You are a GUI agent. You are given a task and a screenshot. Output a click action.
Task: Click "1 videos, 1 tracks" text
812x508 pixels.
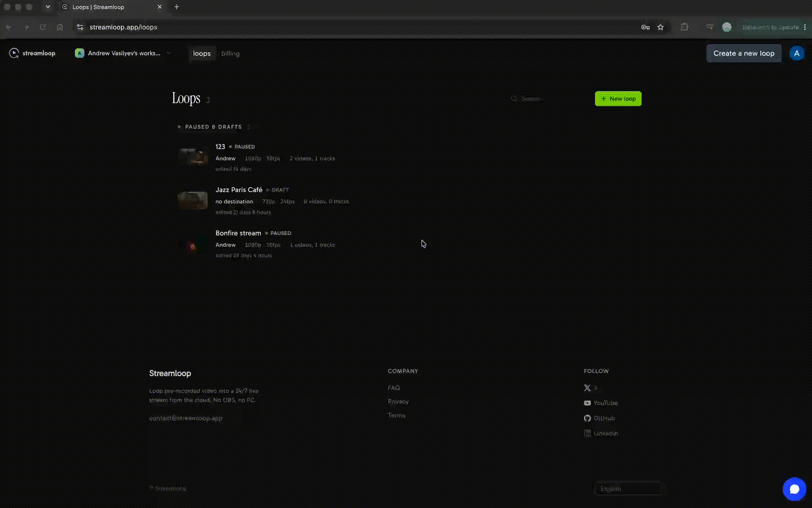click(312, 245)
